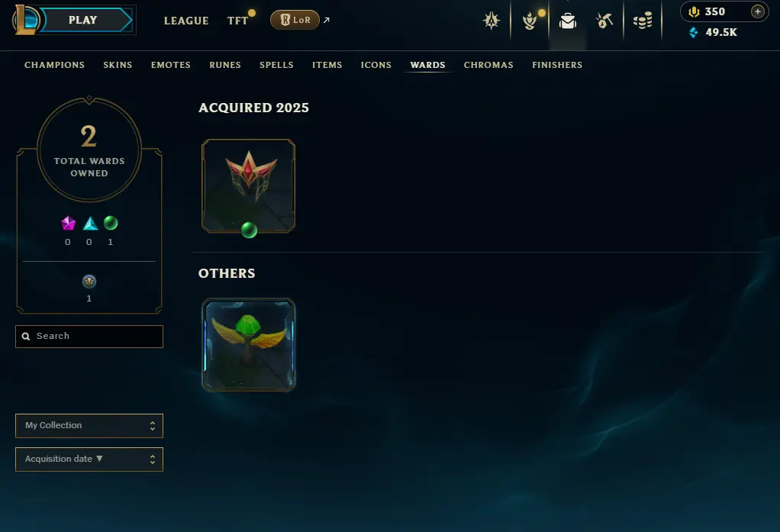Screen dimensions: 780x532
Task: Launch LoR via its button
Action: pyautogui.click(x=295, y=20)
